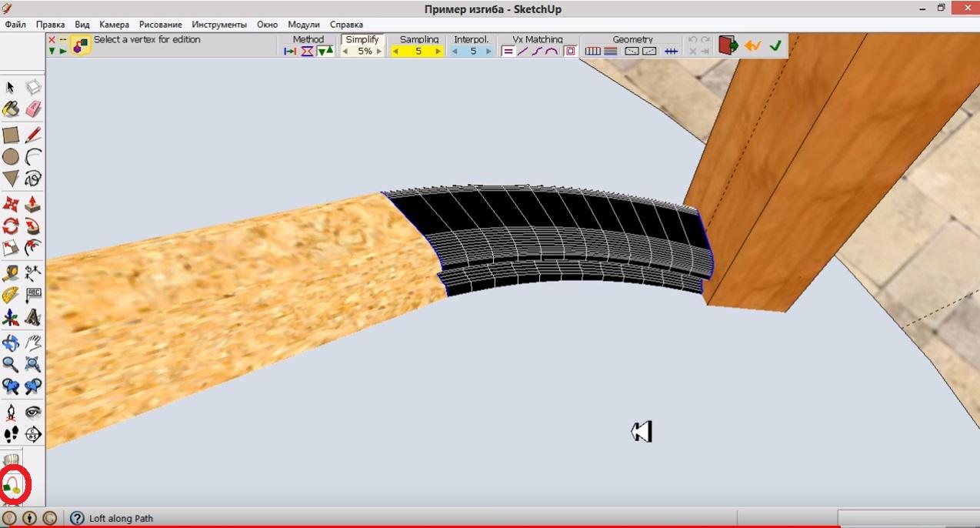Confirm with the green checkmark button
This screenshot has height=528, width=980.
click(775, 46)
